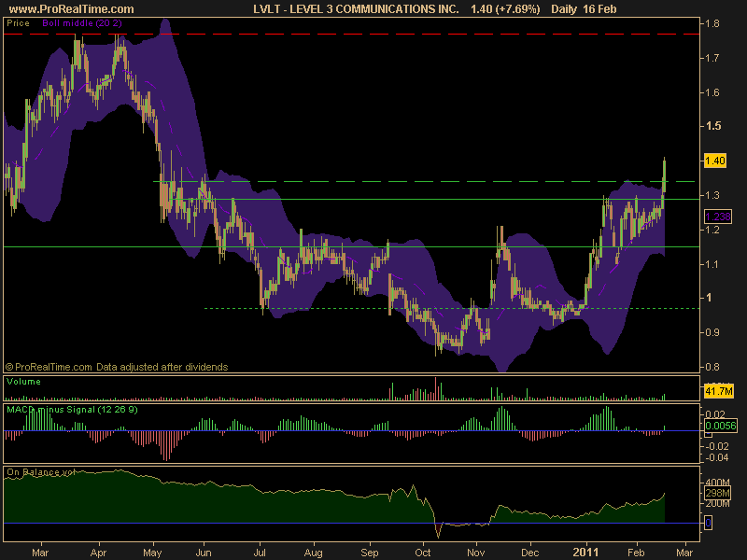Click the 1.7 price axis label
This screenshot has width=747, height=560.
[712, 58]
